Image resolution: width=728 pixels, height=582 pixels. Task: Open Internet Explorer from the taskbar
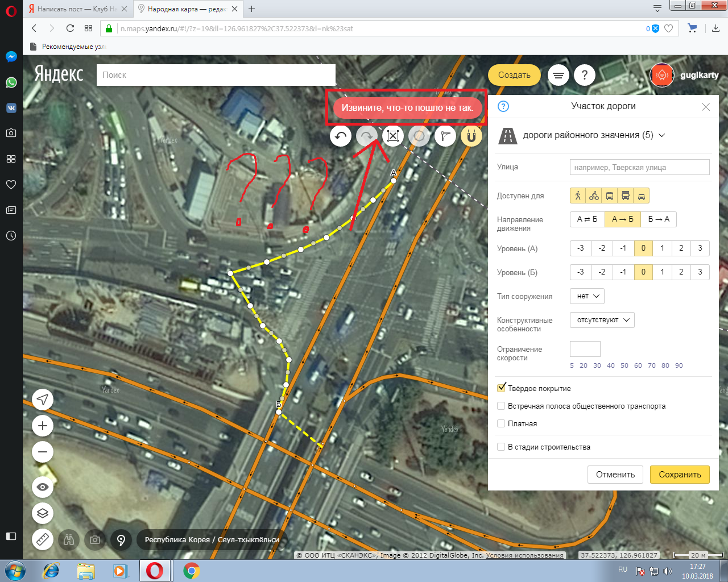51,571
